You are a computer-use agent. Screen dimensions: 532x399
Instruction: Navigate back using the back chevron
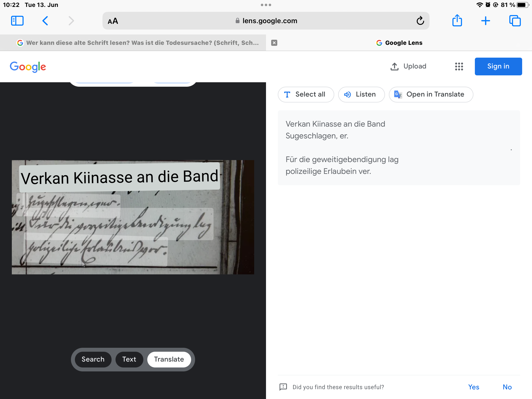coord(45,21)
